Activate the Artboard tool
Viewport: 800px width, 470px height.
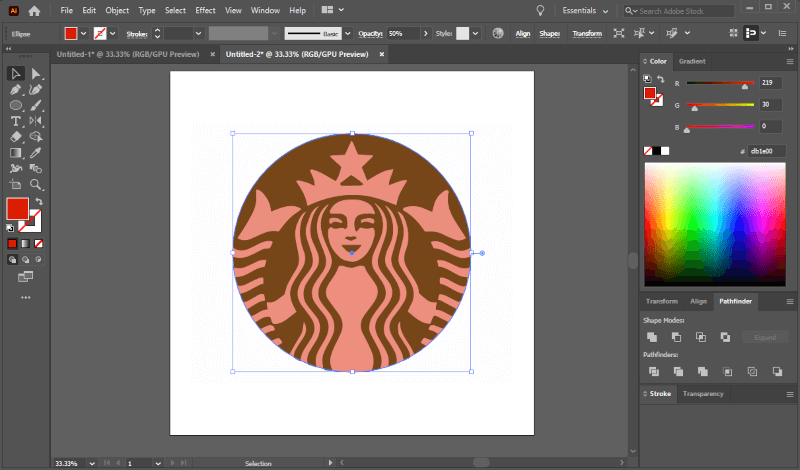coord(15,184)
